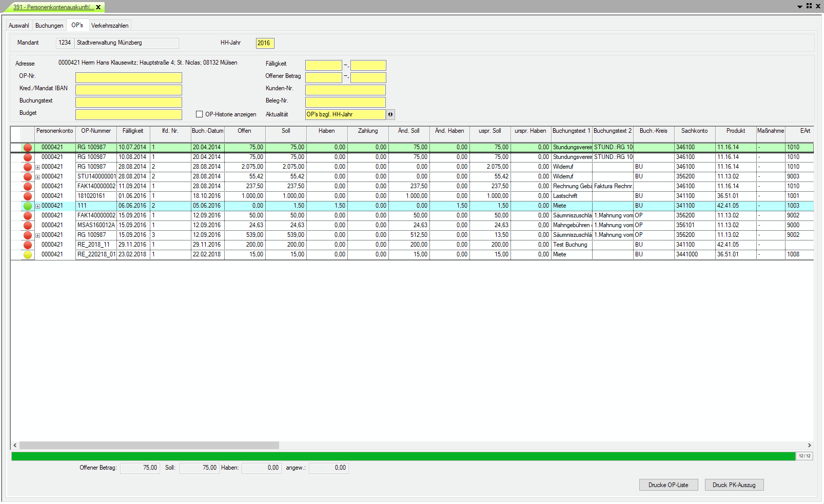Viewport: 824px width, 504px height.
Task: Click the green status circle for OP 111
Action: [x=28, y=206]
